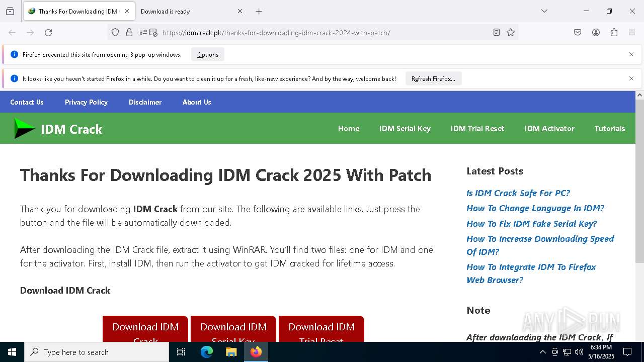The width and height of the screenshot is (644, 362).
Task: Click the page vertical scrollbar thumb
Action: point(639,181)
